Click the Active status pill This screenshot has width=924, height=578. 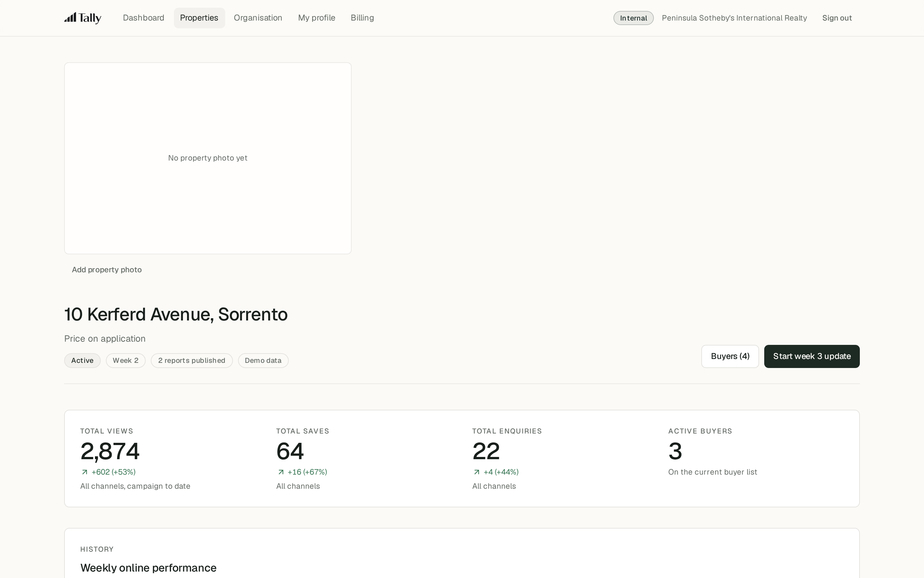pyautogui.click(x=82, y=361)
